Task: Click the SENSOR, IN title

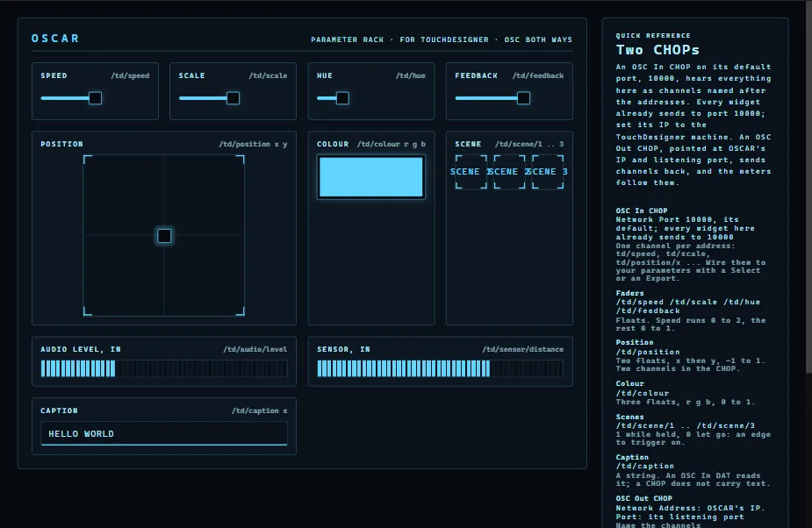Action: 343,349
